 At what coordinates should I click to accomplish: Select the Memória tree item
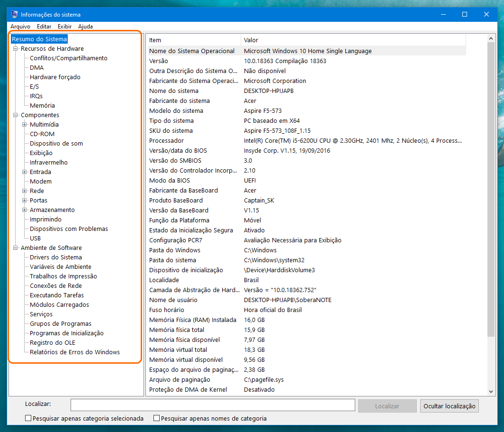42,105
